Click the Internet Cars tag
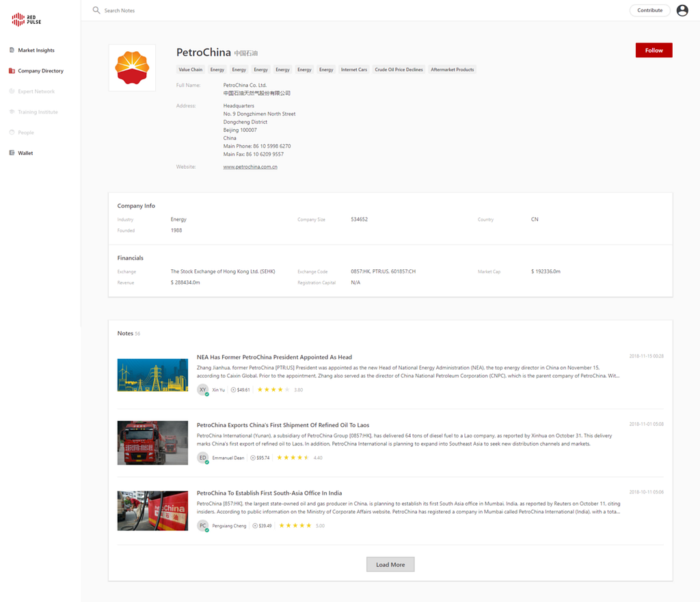Image resolution: width=700 pixels, height=602 pixels. coord(354,70)
